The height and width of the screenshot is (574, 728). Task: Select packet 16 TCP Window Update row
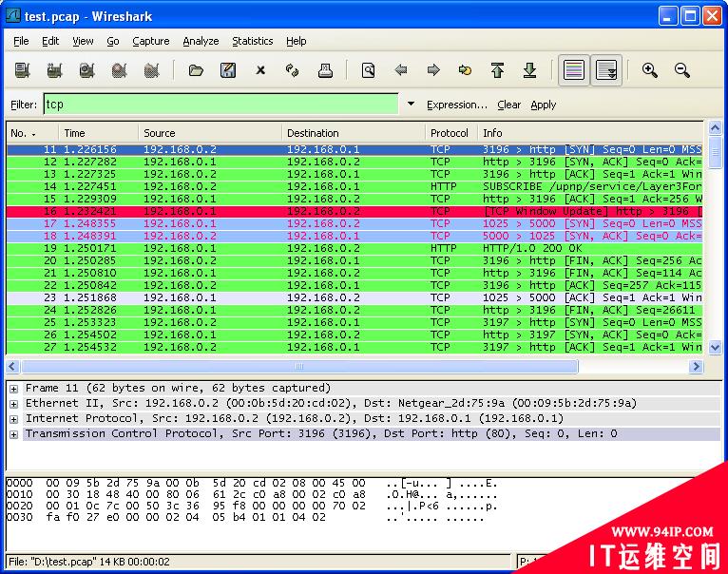click(x=354, y=211)
